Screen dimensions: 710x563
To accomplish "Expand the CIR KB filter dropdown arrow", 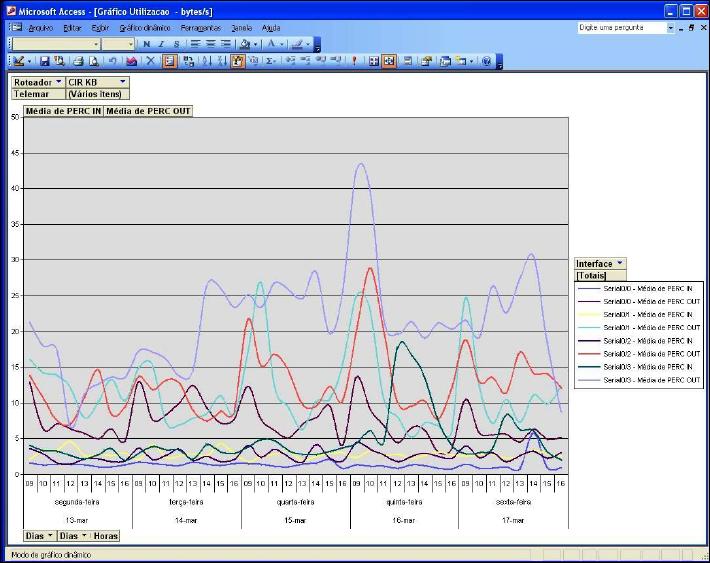I will [x=123, y=82].
